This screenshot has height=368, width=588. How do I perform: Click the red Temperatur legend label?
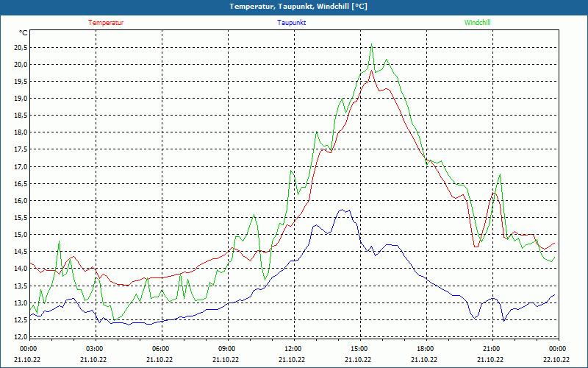(x=106, y=23)
